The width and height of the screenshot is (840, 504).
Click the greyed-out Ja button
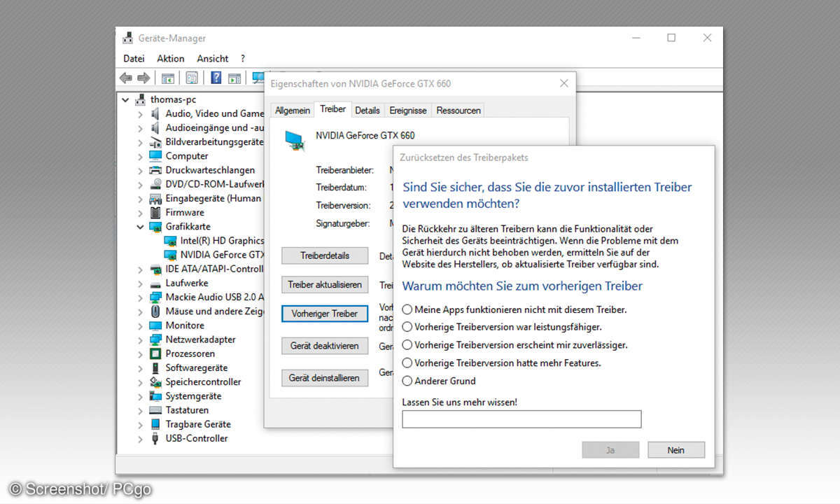point(610,450)
